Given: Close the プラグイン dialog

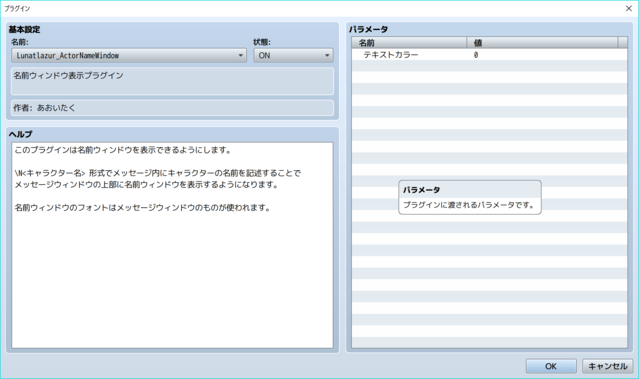Looking at the screenshot, I should click(x=629, y=8).
